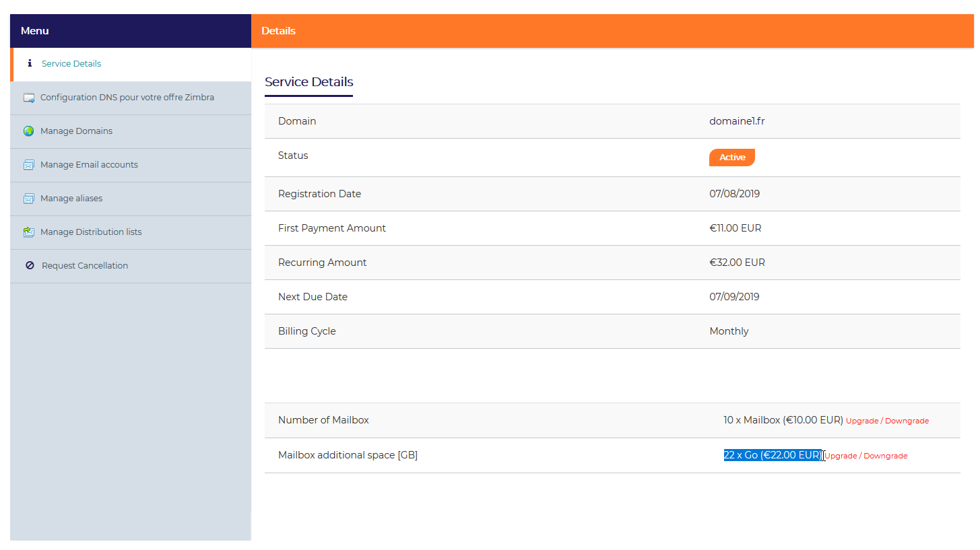Click the Active status badge
This screenshot has height=550, width=980.
pos(732,158)
